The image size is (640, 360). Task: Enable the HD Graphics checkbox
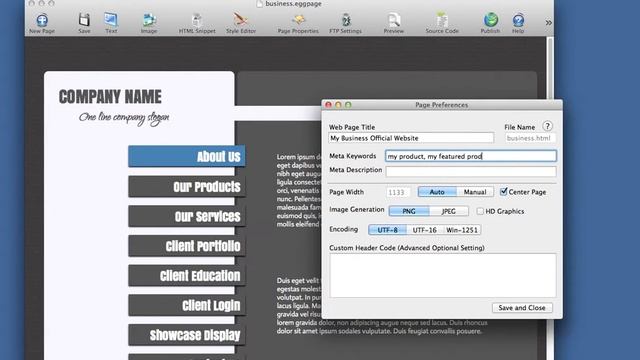pos(480,211)
